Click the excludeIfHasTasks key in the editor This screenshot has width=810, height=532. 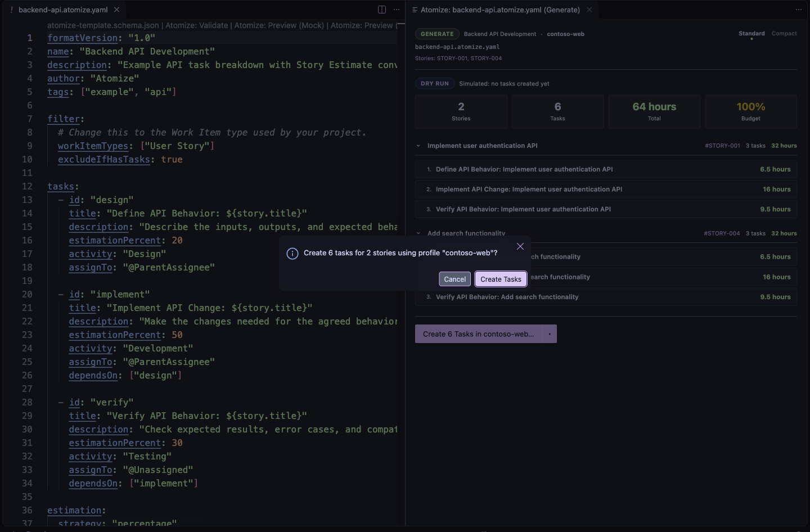pos(103,159)
